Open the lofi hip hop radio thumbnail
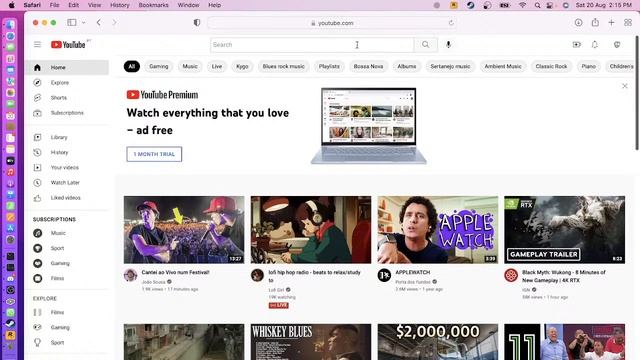Viewport: 640px width, 360px height. tap(311, 229)
